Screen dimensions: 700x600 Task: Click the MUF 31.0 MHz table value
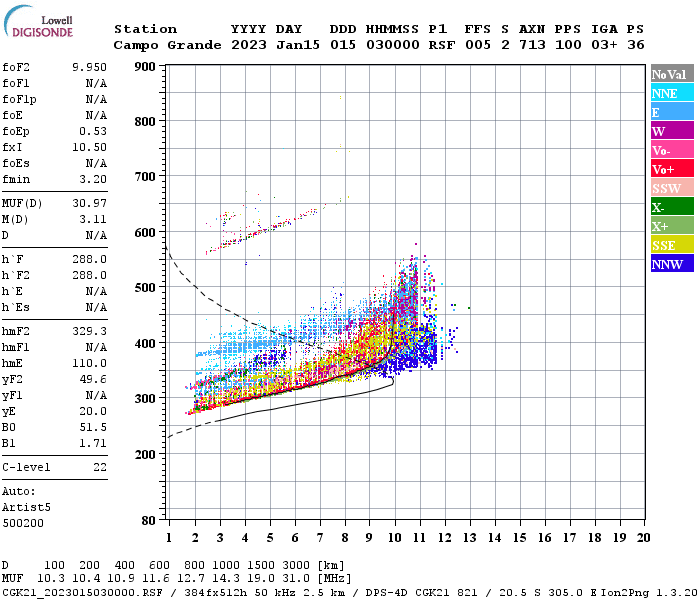tap(296, 579)
